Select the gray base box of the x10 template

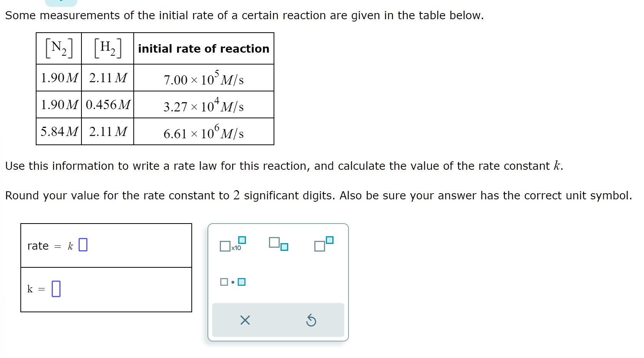click(225, 246)
